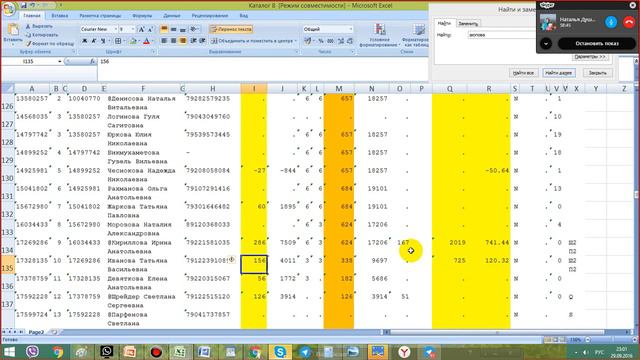Toggle Перенос текста wrap text
This screenshot has height=360, width=640.
tap(231, 29)
